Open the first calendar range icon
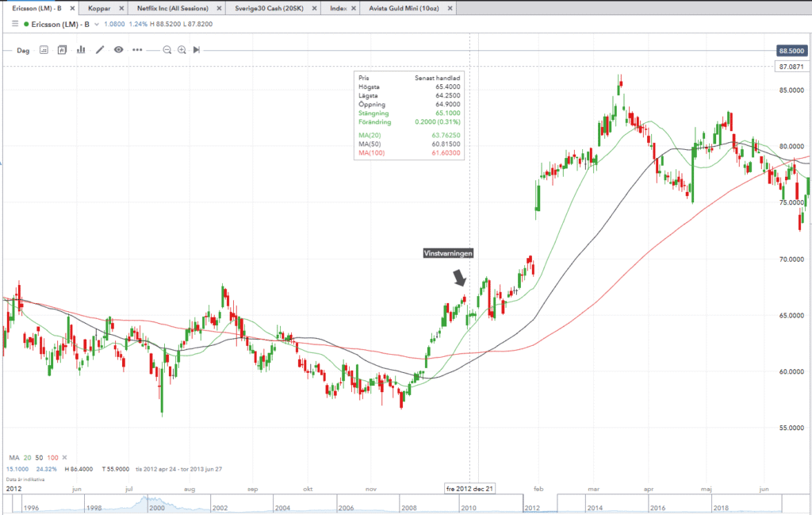The width and height of the screenshot is (812, 515). coord(44,49)
